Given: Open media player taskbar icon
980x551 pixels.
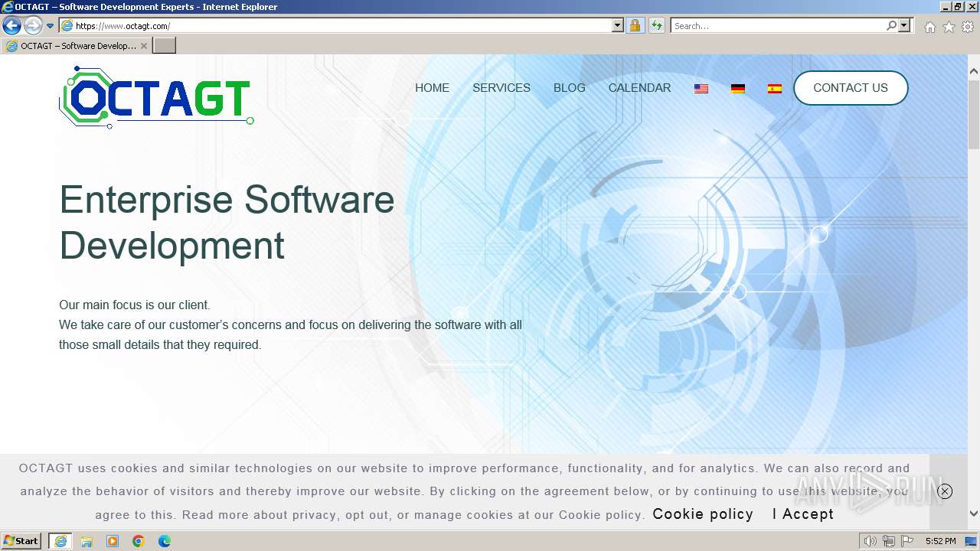Looking at the screenshot, I should 113,541.
